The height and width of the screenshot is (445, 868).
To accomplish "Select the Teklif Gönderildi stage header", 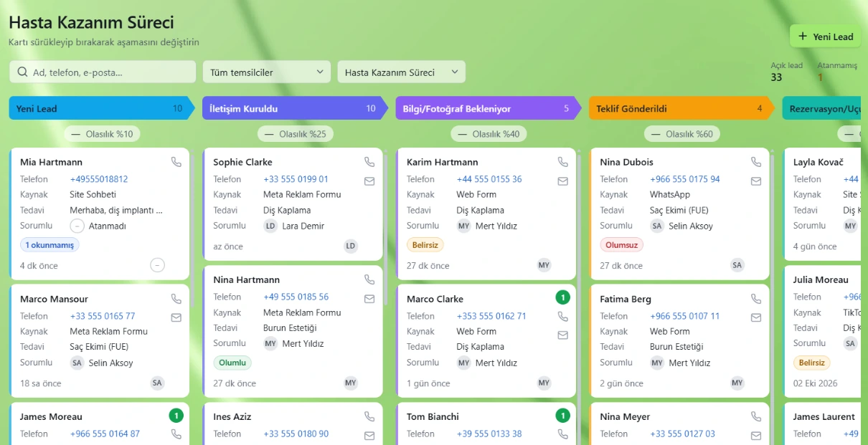I will pos(682,108).
